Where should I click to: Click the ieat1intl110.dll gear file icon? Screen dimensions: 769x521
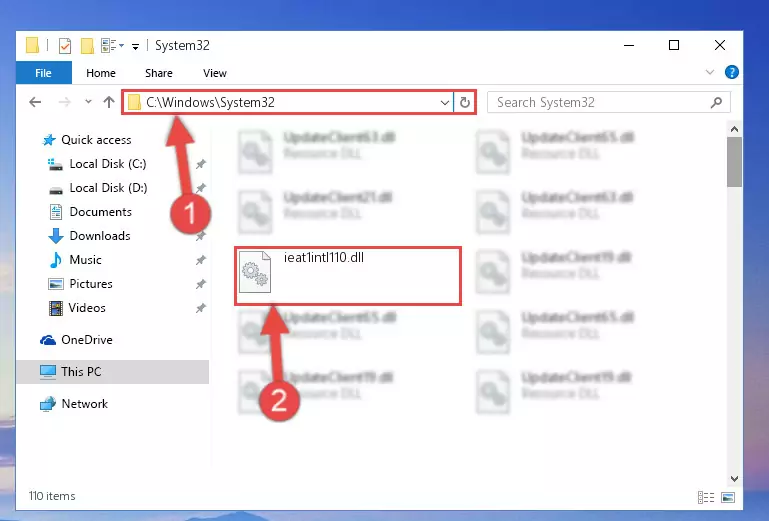click(x=255, y=272)
